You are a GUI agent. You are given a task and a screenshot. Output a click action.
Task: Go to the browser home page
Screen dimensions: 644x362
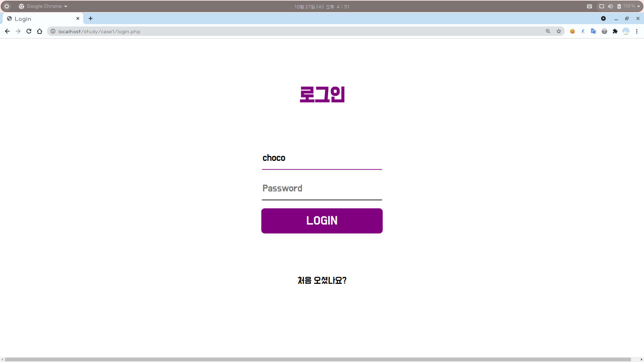[x=40, y=31]
